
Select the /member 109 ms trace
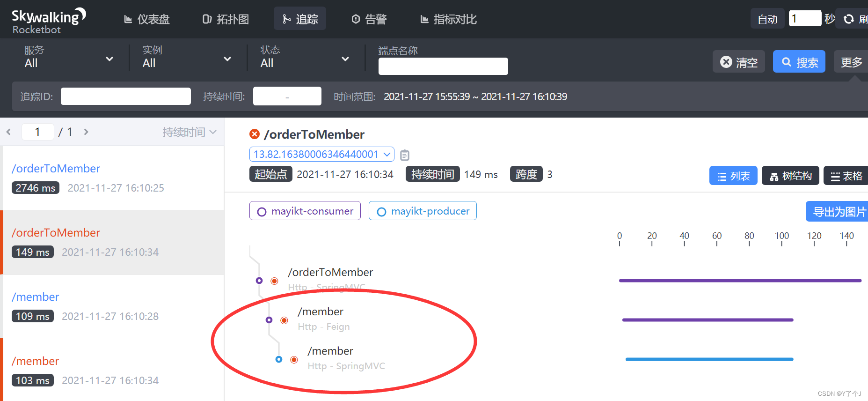click(x=112, y=306)
